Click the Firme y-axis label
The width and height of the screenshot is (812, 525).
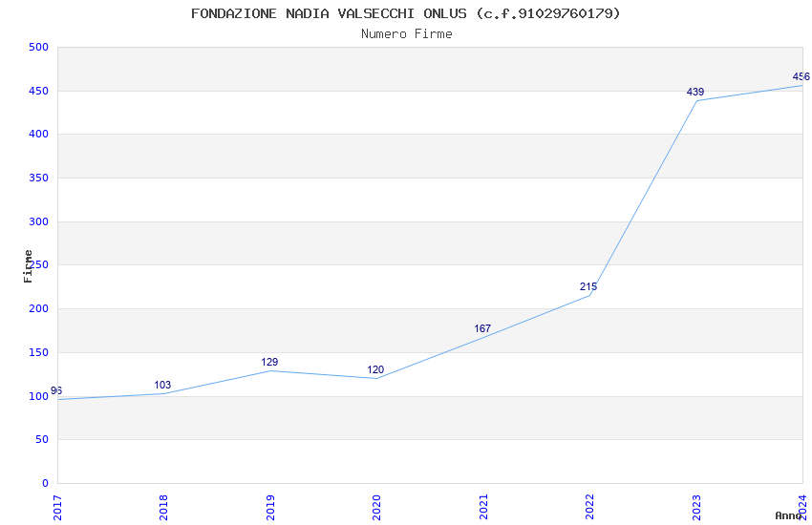pos(28,266)
